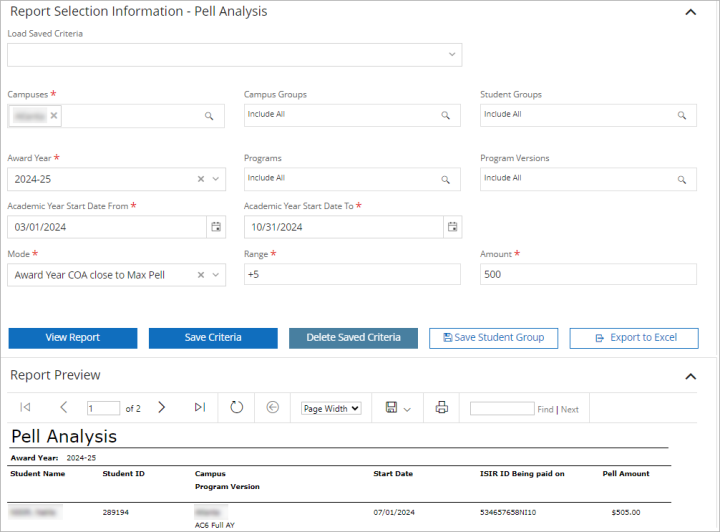Click the report export save icon

pos(391,407)
